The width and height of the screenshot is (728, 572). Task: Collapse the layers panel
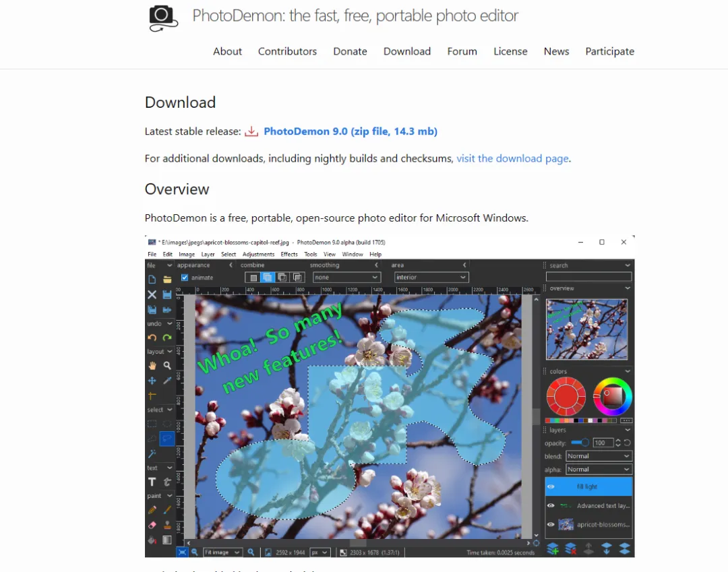point(628,430)
